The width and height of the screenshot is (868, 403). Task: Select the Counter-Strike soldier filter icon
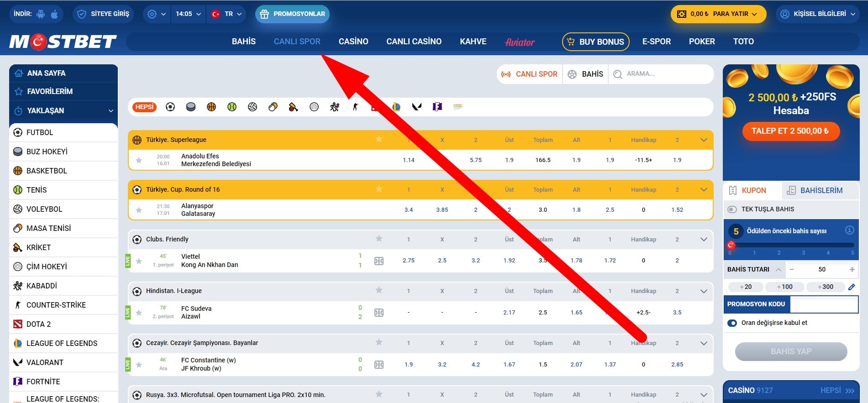pyautogui.click(x=355, y=107)
